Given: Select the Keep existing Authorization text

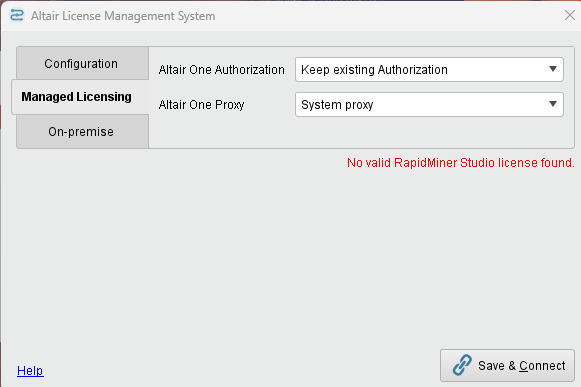Looking at the screenshot, I should click(x=374, y=70).
